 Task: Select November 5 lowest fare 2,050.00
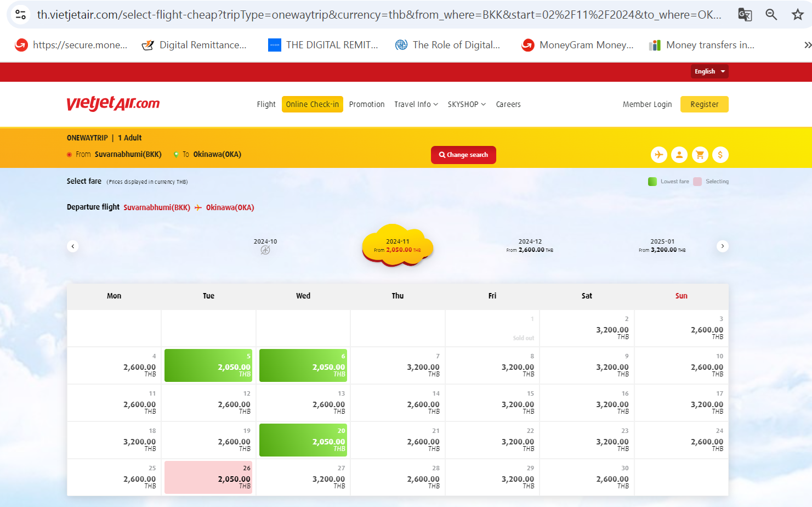208,365
